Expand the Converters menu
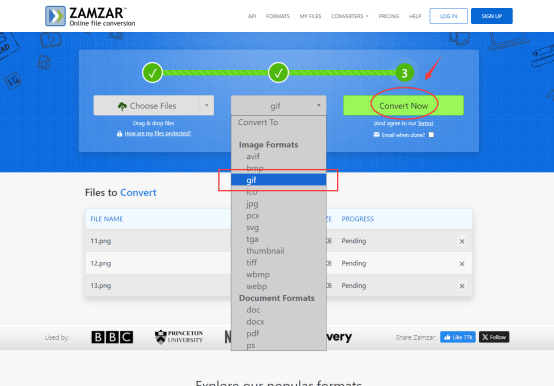The image size is (554, 386). (x=349, y=16)
